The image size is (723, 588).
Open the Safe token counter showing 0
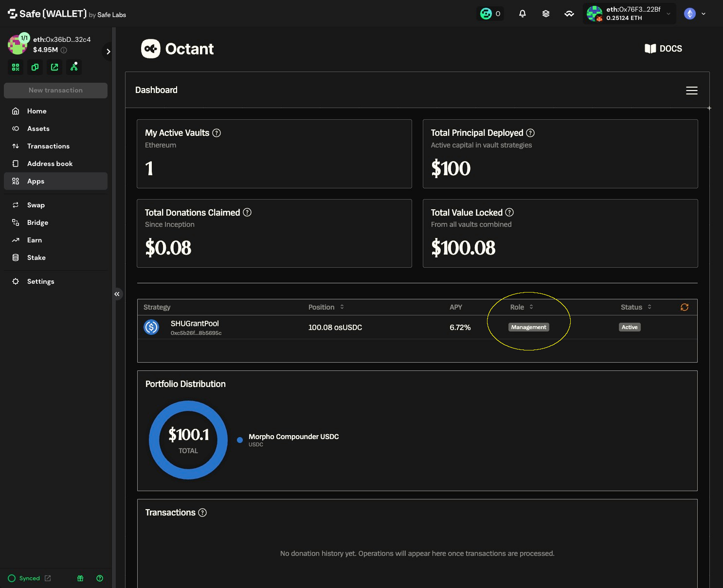490,14
